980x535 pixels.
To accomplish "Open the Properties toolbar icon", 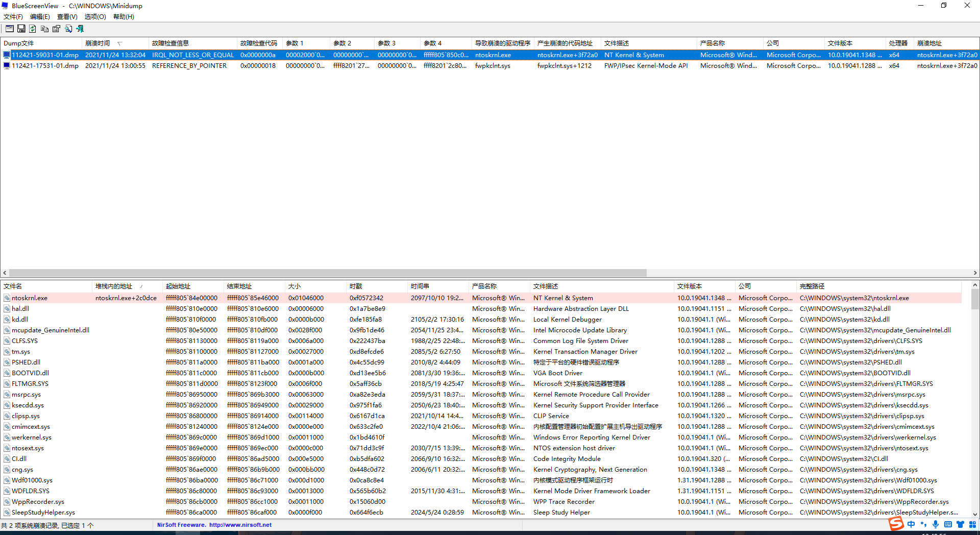I will point(57,29).
